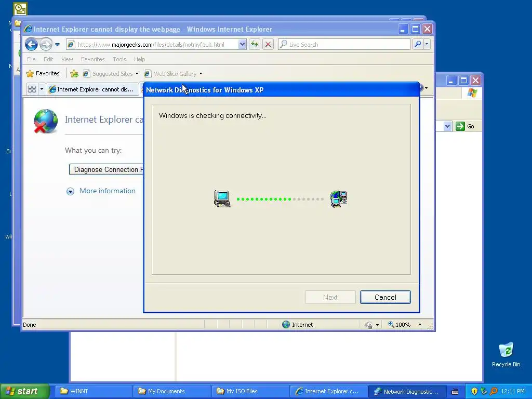This screenshot has width=532, height=399.
Task: Click the orange magnifier tray icon
Action: [494, 391]
